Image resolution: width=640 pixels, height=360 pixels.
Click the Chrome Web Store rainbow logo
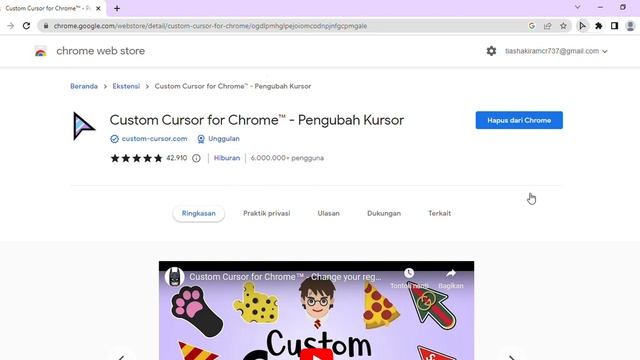click(x=40, y=51)
